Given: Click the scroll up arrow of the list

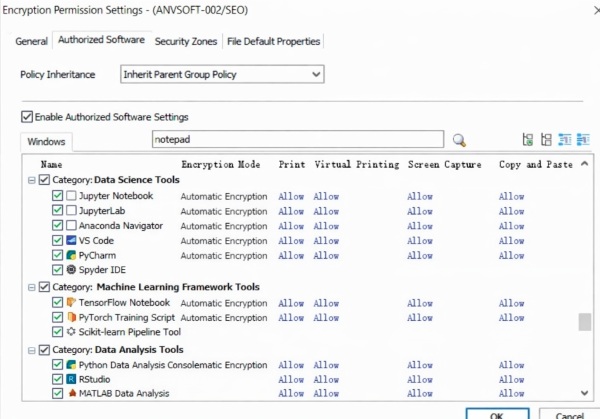Looking at the screenshot, I should coord(584,164).
